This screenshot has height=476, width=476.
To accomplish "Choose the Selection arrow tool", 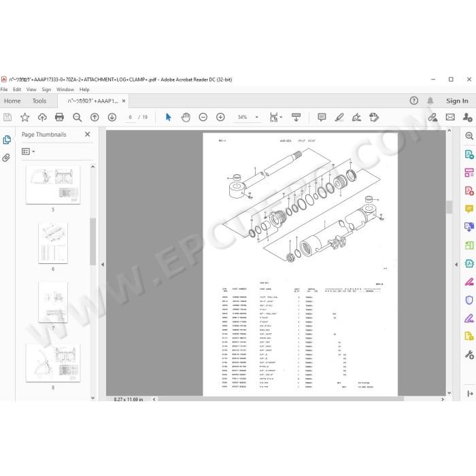I will [168, 117].
